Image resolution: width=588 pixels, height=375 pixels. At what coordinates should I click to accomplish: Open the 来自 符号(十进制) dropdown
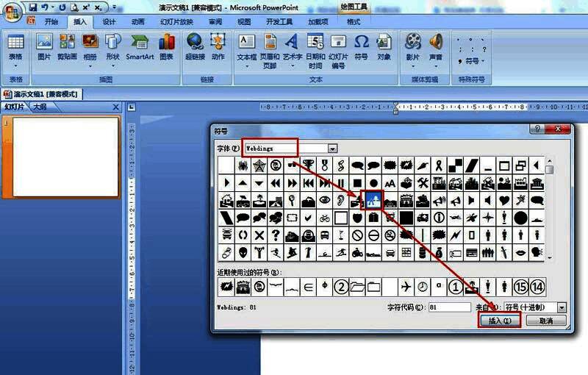(x=562, y=307)
